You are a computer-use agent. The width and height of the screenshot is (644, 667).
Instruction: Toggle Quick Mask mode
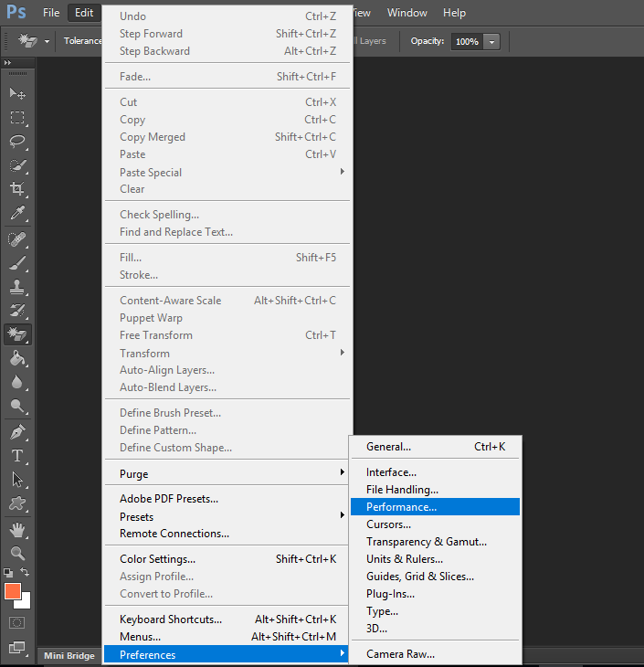(x=17, y=623)
